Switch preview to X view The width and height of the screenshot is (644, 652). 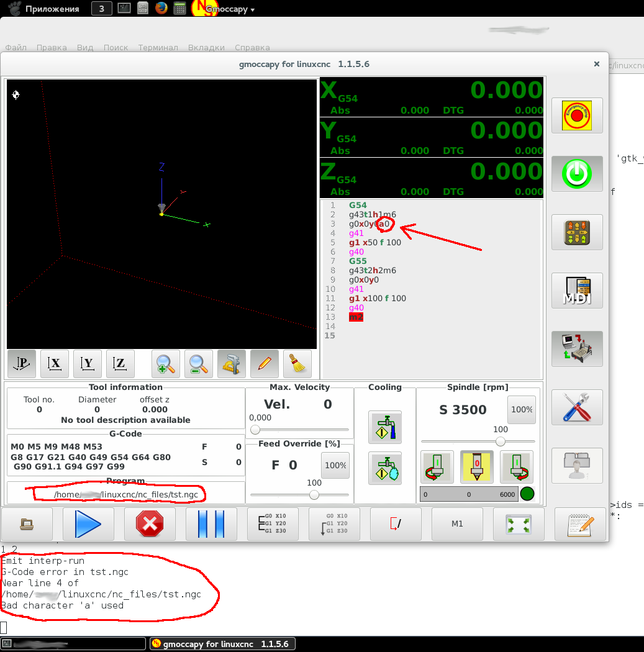coord(55,364)
